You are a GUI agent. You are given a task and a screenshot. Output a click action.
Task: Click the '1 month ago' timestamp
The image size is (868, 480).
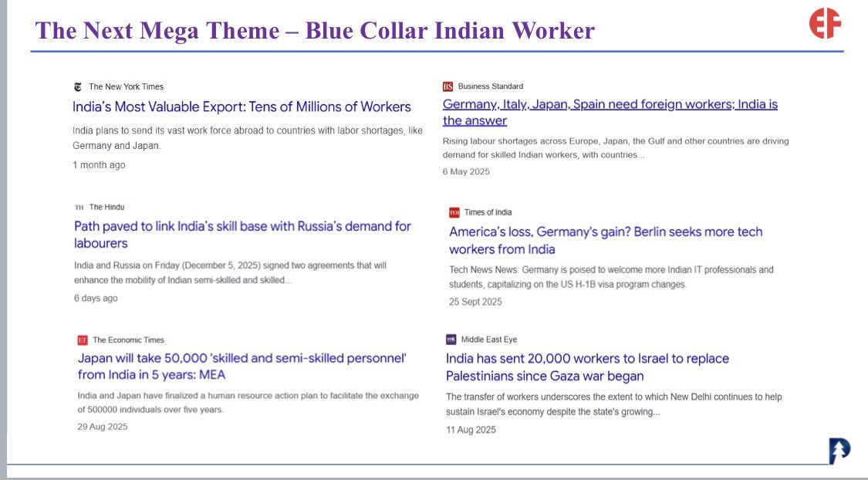tap(99, 165)
